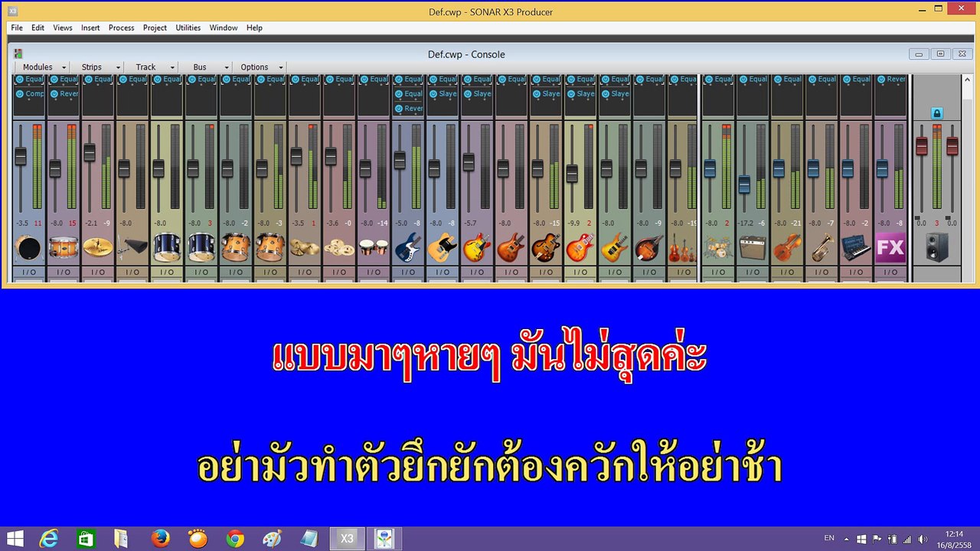The height and width of the screenshot is (551, 980).
Task: Select the master speaker monitor icon
Action: 937,248
